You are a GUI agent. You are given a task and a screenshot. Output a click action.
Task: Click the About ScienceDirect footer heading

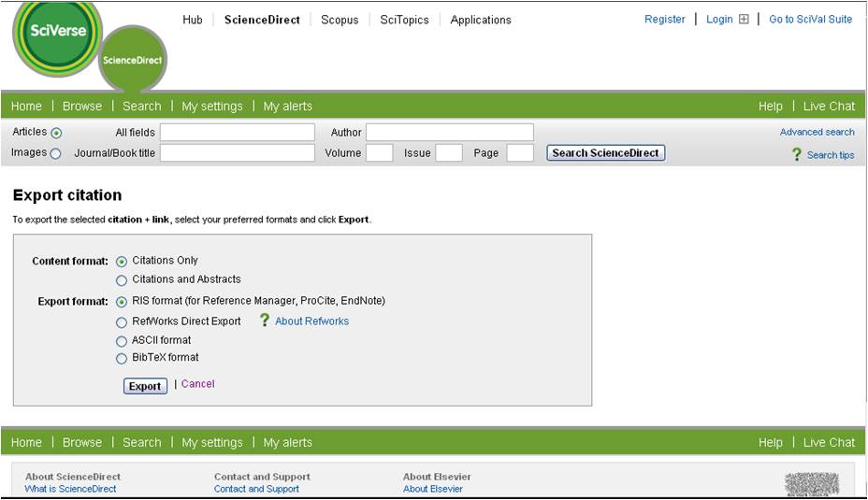point(73,477)
